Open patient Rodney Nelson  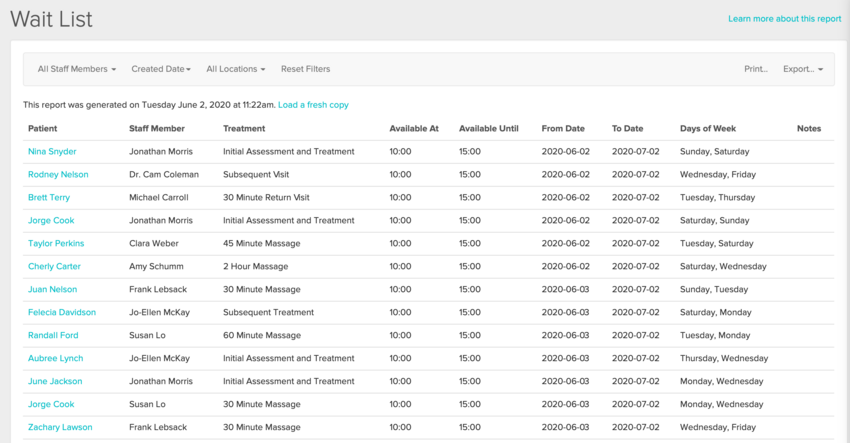point(58,175)
